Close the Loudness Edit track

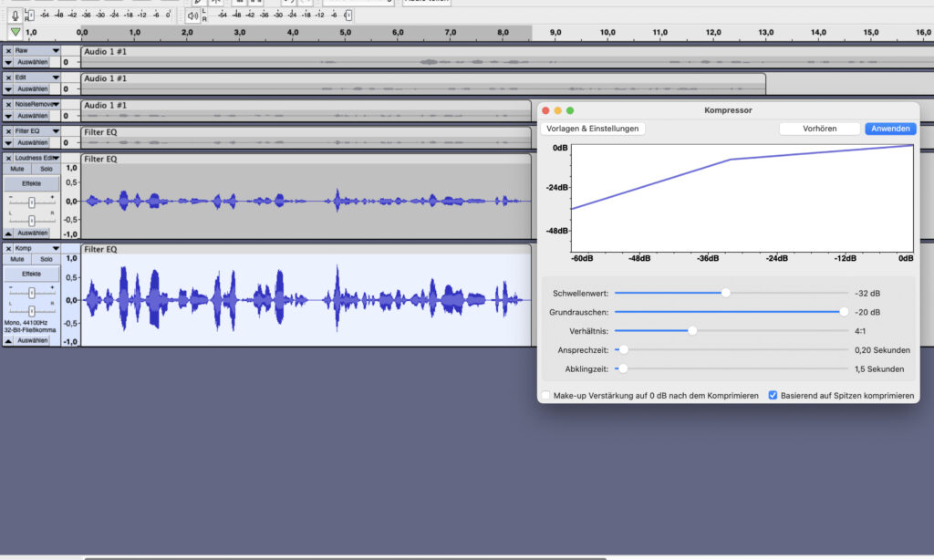(x=8, y=159)
